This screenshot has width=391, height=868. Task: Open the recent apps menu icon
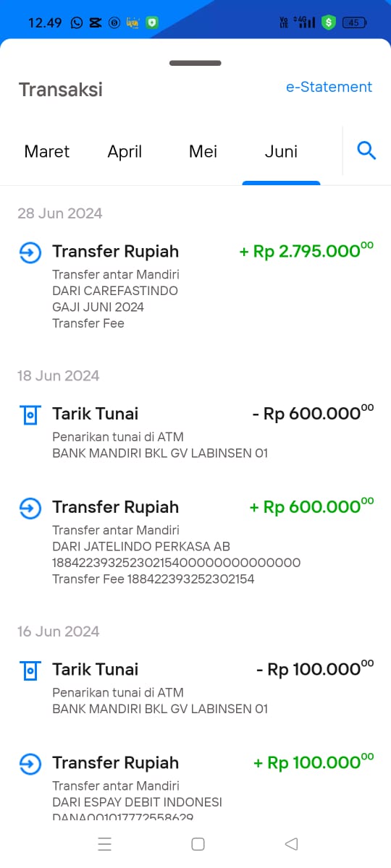click(104, 843)
